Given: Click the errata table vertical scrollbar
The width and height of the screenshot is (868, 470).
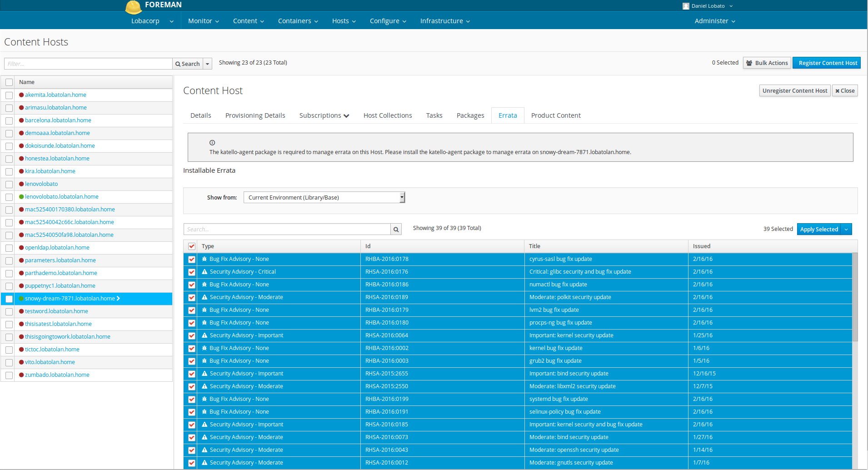Looking at the screenshot, I should click(855, 297).
